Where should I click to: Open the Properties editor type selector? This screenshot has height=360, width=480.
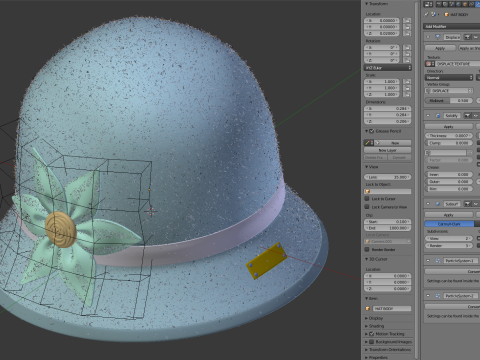pos(428,4)
